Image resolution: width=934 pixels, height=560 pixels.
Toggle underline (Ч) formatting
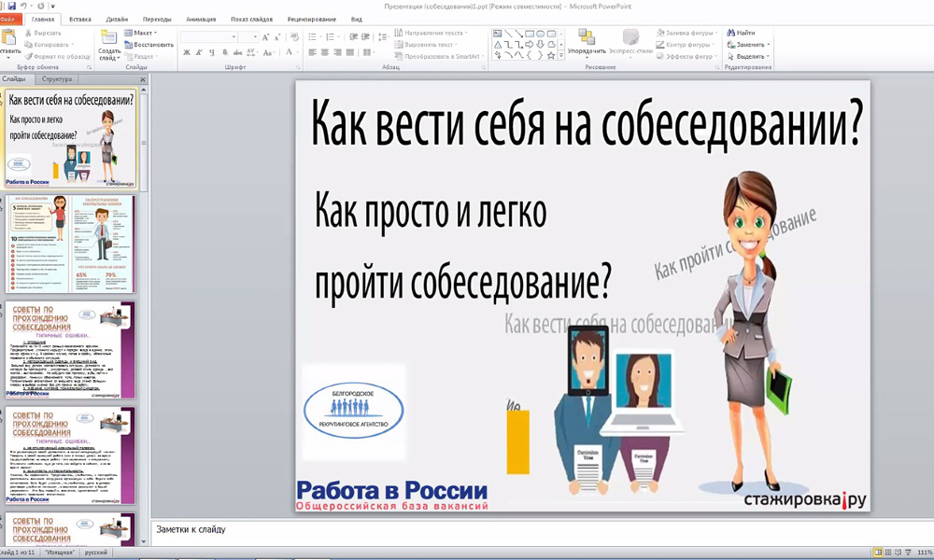coord(211,53)
